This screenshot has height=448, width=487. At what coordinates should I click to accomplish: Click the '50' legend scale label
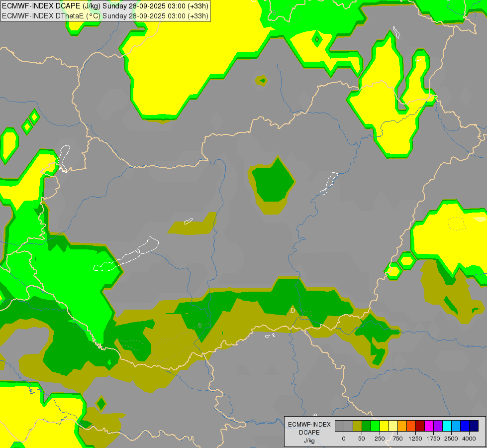coord(361,439)
